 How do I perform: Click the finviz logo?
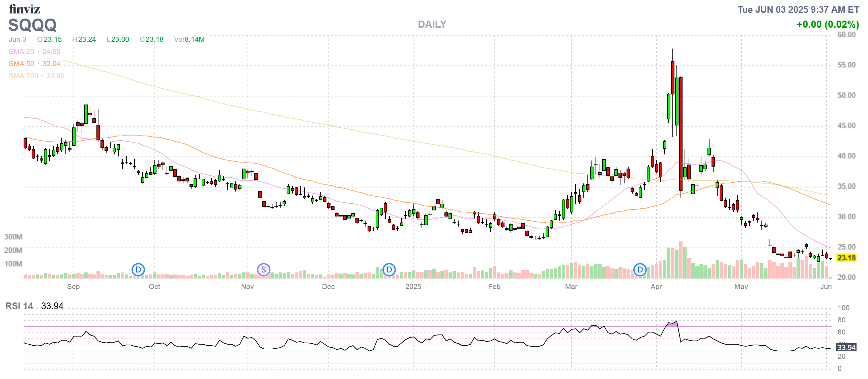click(24, 9)
